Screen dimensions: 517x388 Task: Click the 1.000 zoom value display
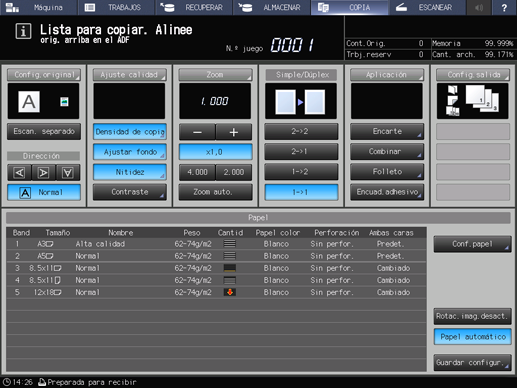pyautogui.click(x=215, y=101)
